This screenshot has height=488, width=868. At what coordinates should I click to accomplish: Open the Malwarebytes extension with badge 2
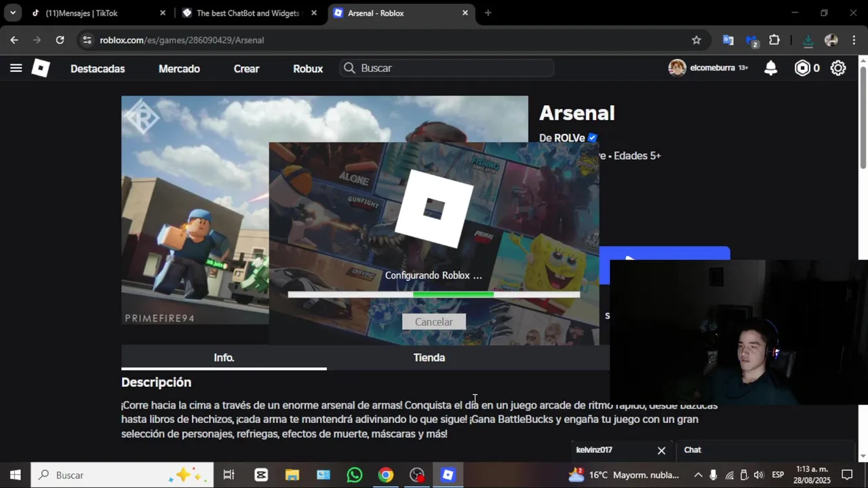coord(751,41)
